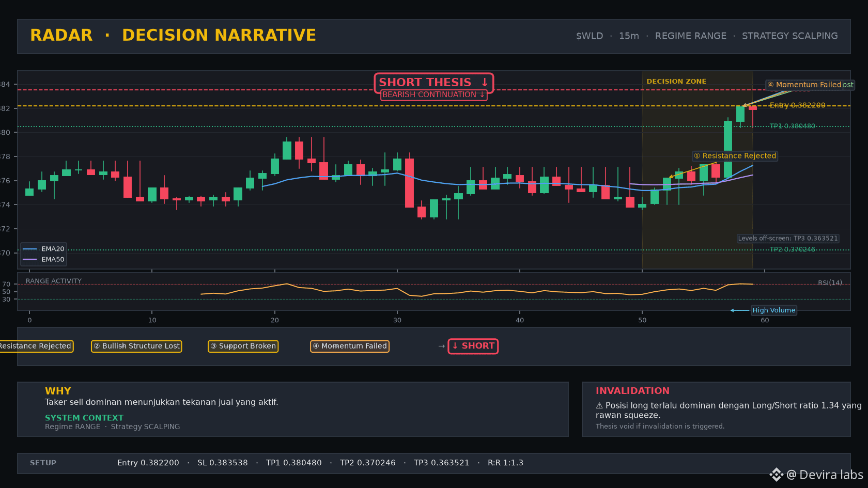This screenshot has height=488, width=868.
Task: Click the 40 tick on the time axis
Action: point(520,320)
